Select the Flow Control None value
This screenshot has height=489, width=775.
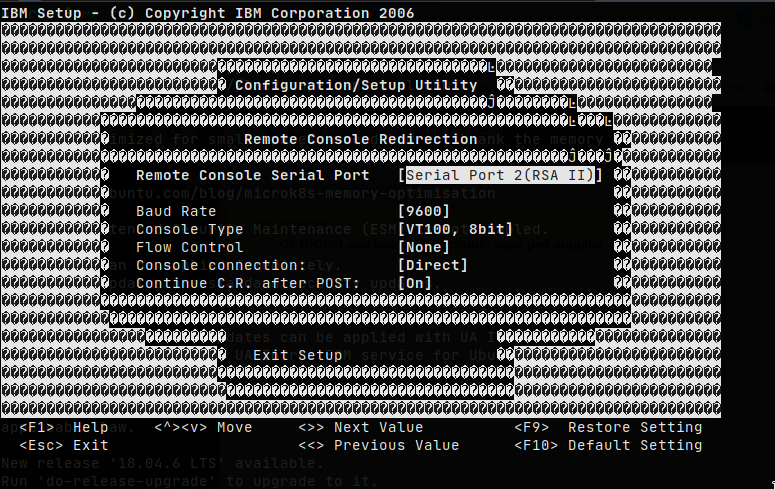(420, 247)
